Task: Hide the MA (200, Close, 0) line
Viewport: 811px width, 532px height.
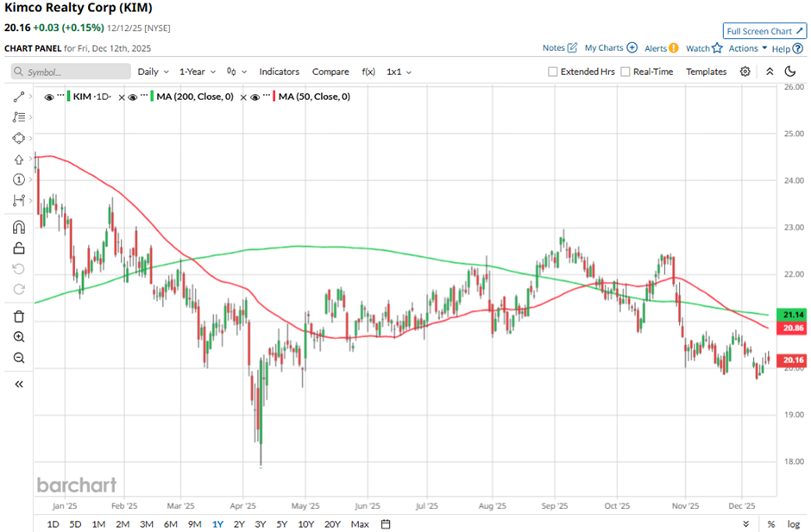Action: [x=133, y=97]
